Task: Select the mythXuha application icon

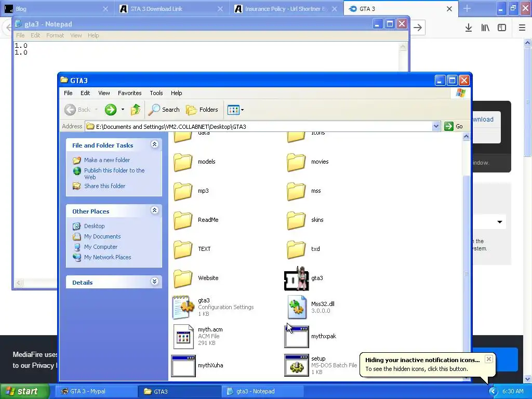Action: point(183,365)
